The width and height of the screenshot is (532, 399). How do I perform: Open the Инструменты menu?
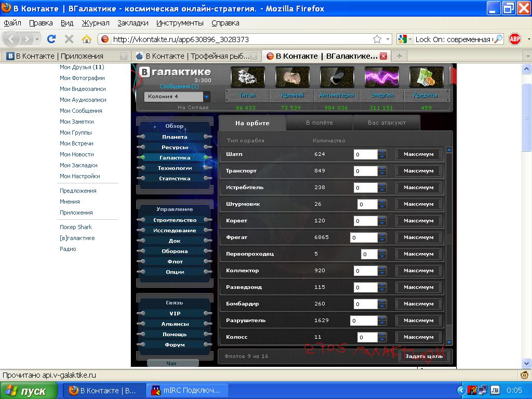pyautogui.click(x=180, y=23)
